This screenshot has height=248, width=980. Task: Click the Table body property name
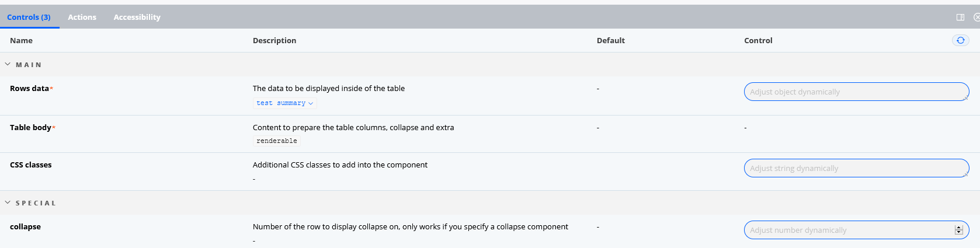tap(30, 128)
